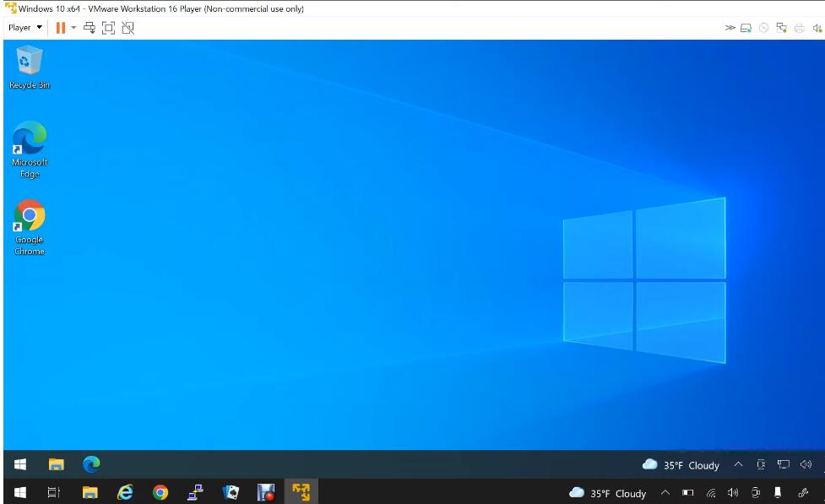Click the host volume tray icon
Viewport: 825px width, 504px height.
tap(733, 493)
